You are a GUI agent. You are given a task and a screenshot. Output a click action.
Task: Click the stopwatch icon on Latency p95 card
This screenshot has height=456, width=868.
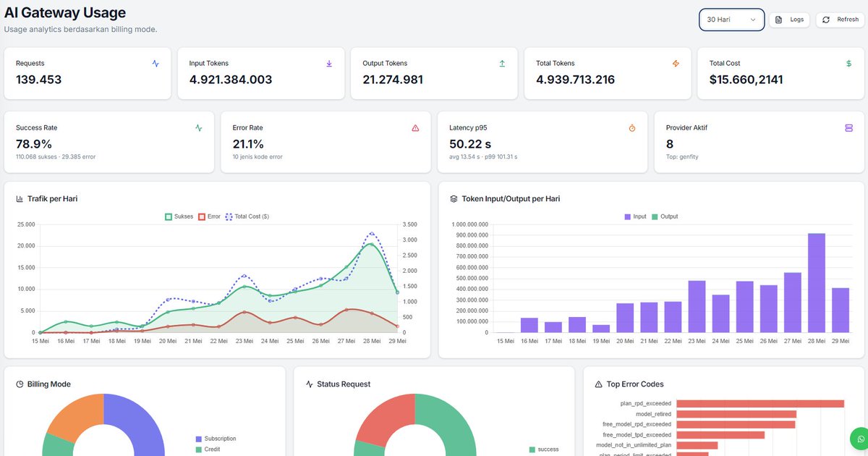pyautogui.click(x=632, y=128)
